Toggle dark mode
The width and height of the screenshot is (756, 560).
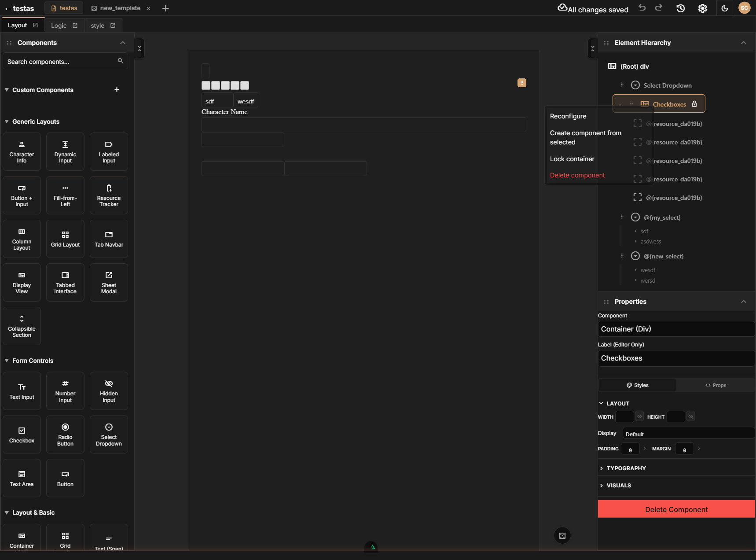[725, 8]
